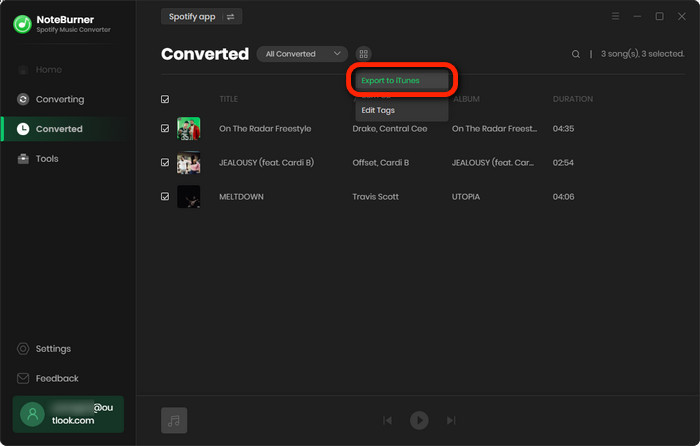Sort by the TITLE column header
This screenshot has height=446, width=700.
click(x=228, y=99)
